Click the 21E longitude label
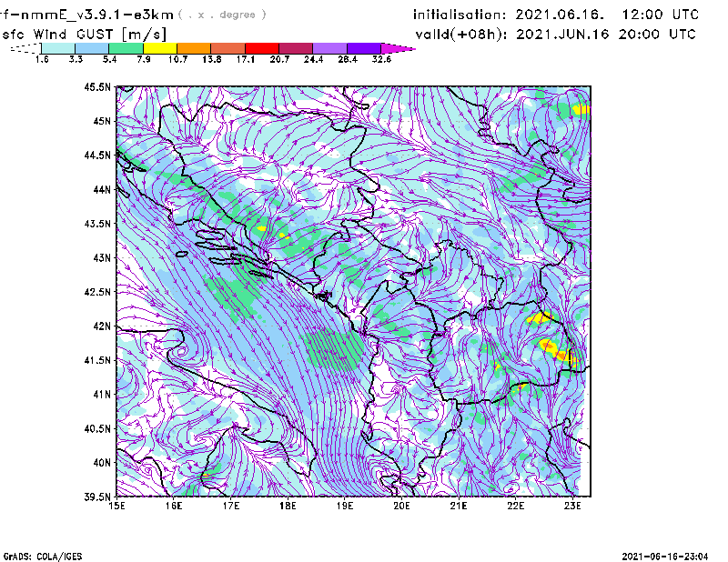This screenshot has width=728, height=562. (x=459, y=506)
